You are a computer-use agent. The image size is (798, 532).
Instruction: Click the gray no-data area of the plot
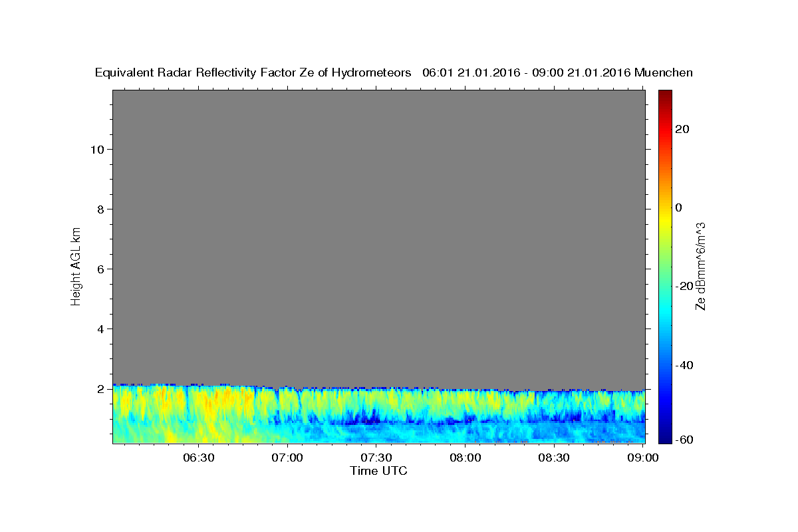[378, 236]
